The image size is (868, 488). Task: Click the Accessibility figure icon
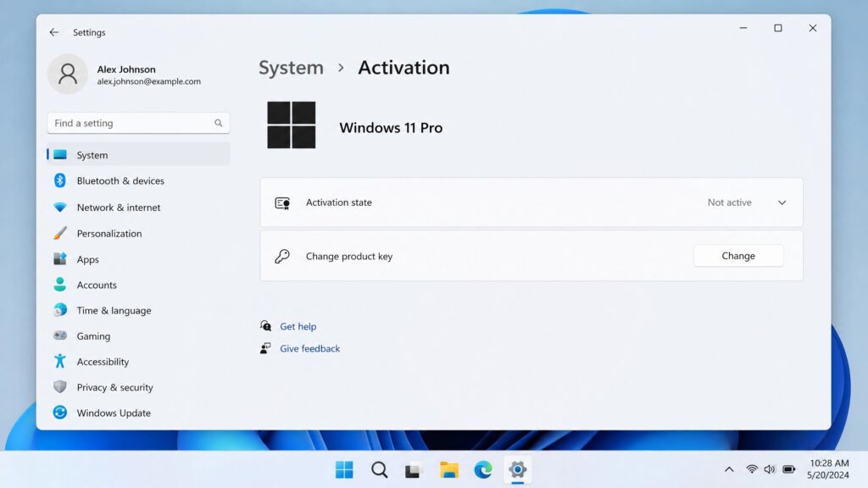[x=60, y=361]
